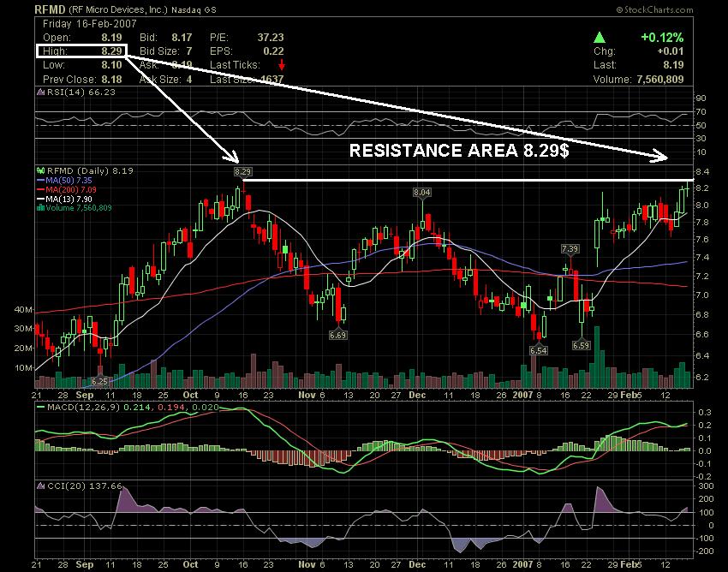
Task: Click the volume bars icon in the legend
Action: [x=41, y=207]
